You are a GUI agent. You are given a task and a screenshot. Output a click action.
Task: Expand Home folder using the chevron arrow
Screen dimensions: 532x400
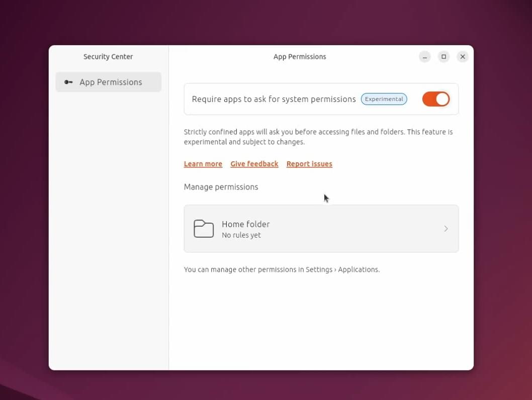tap(446, 229)
